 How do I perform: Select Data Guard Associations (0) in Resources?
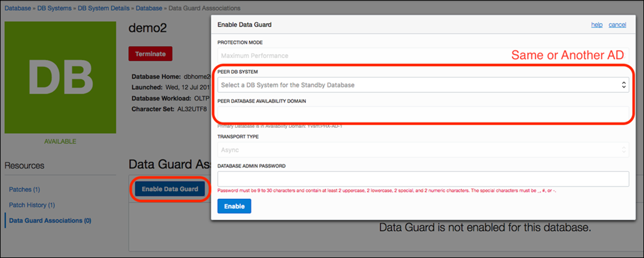(x=50, y=221)
